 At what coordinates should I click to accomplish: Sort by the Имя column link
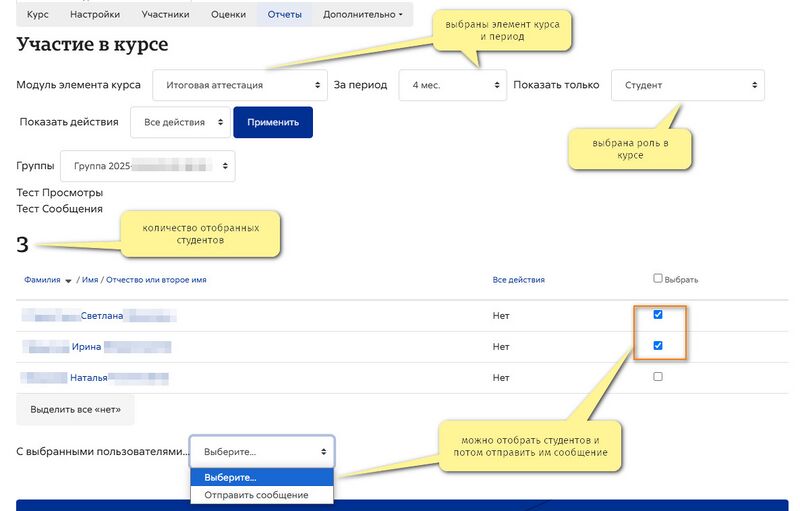[90, 280]
